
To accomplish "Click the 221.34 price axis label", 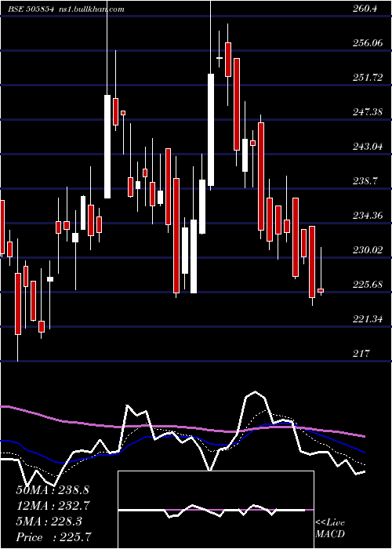I will (368, 319).
